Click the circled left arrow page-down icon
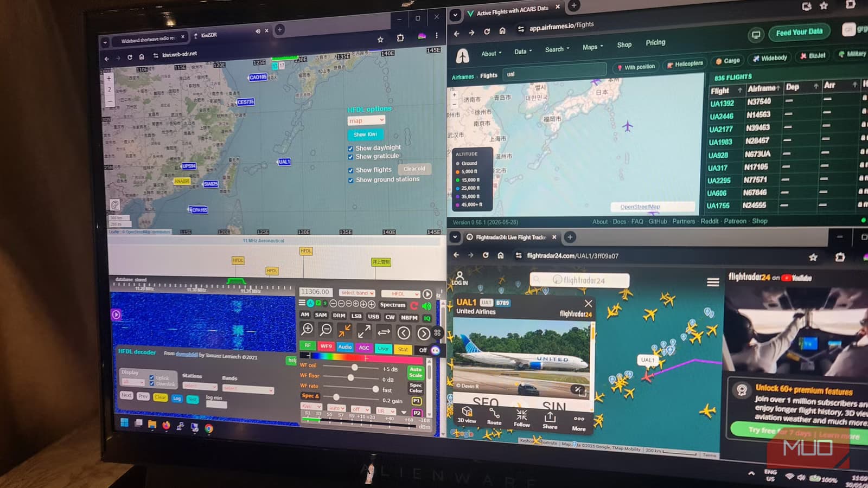Image resolution: width=868 pixels, height=488 pixels. click(x=404, y=332)
